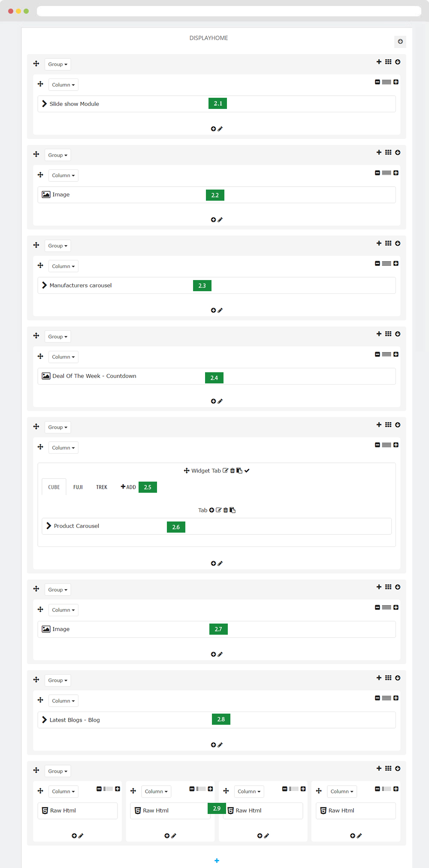This screenshot has height=868, width=429.
Task: Open the Group dropdown above Slide show Module
Action: (x=58, y=64)
